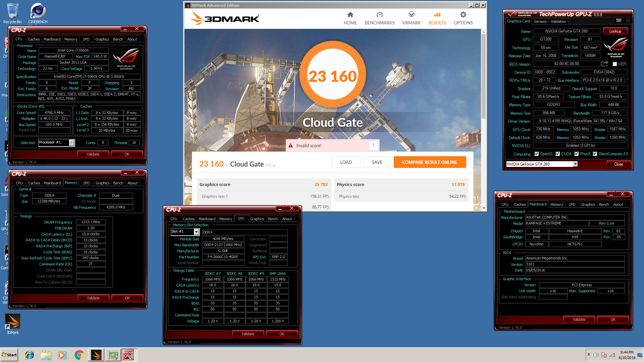
Task: Toggle the UEFI checkbox in GPU-Z
Action: pyautogui.click(x=615, y=64)
